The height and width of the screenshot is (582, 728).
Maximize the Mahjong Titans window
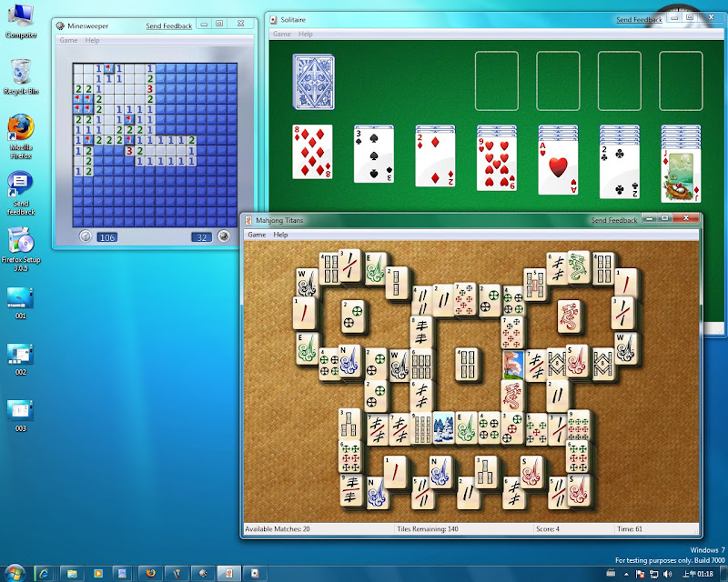[x=664, y=217]
